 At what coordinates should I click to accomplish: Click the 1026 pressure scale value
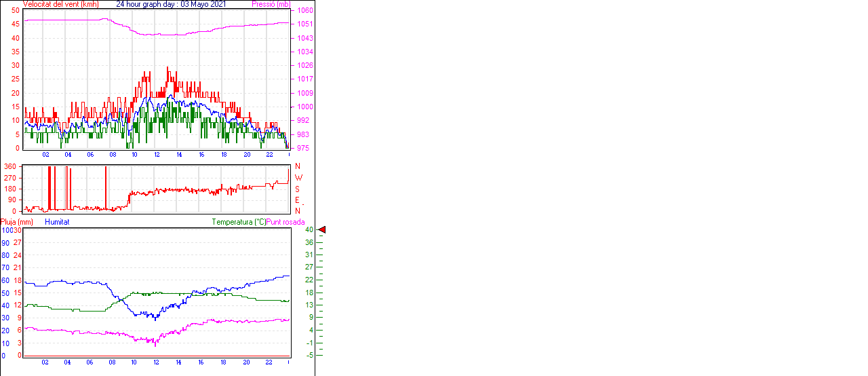pos(305,66)
